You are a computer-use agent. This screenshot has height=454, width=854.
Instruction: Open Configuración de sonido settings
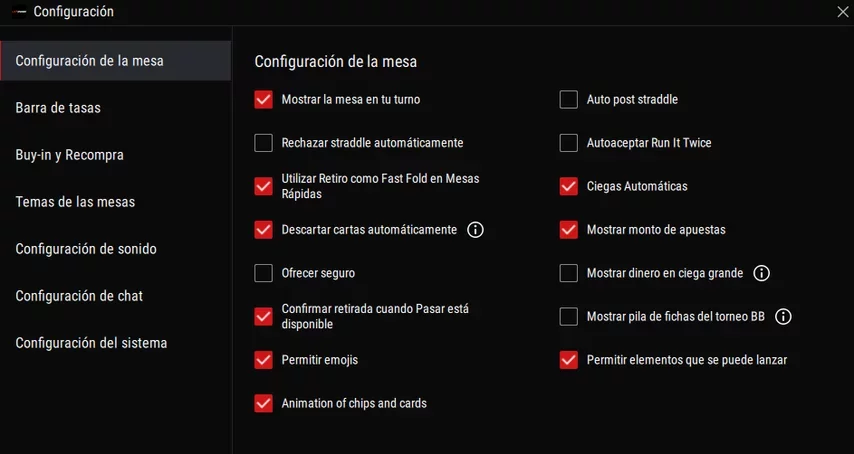tap(86, 249)
